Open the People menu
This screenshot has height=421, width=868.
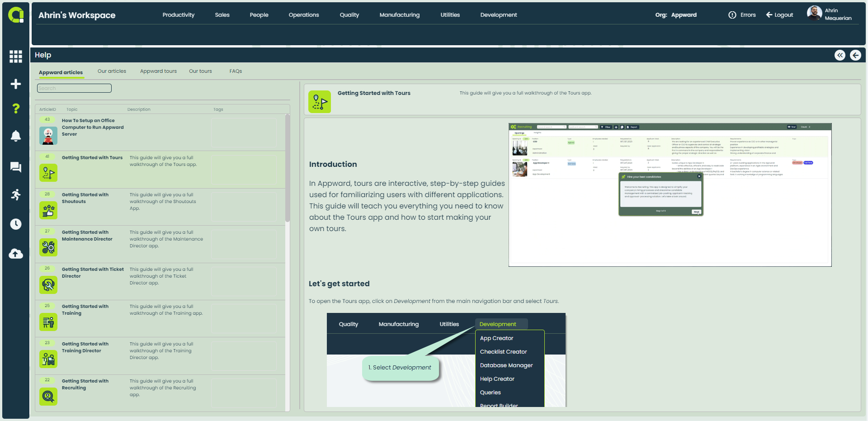259,15
